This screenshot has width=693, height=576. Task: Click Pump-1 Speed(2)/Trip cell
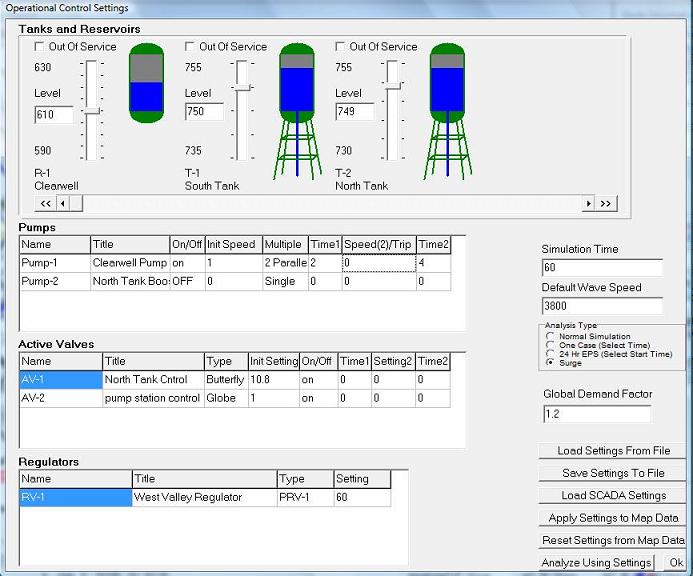click(379, 263)
